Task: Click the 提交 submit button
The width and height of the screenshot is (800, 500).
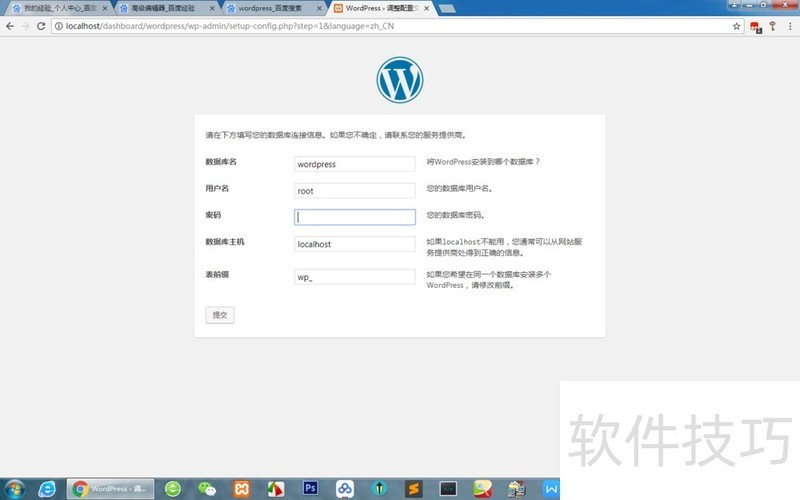Action: pos(220,315)
